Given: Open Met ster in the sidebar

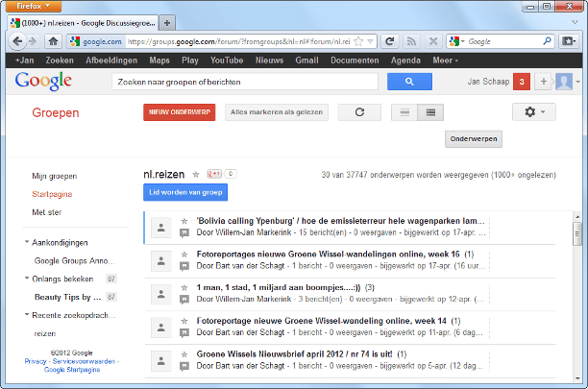Looking at the screenshot, I should tap(46, 212).
